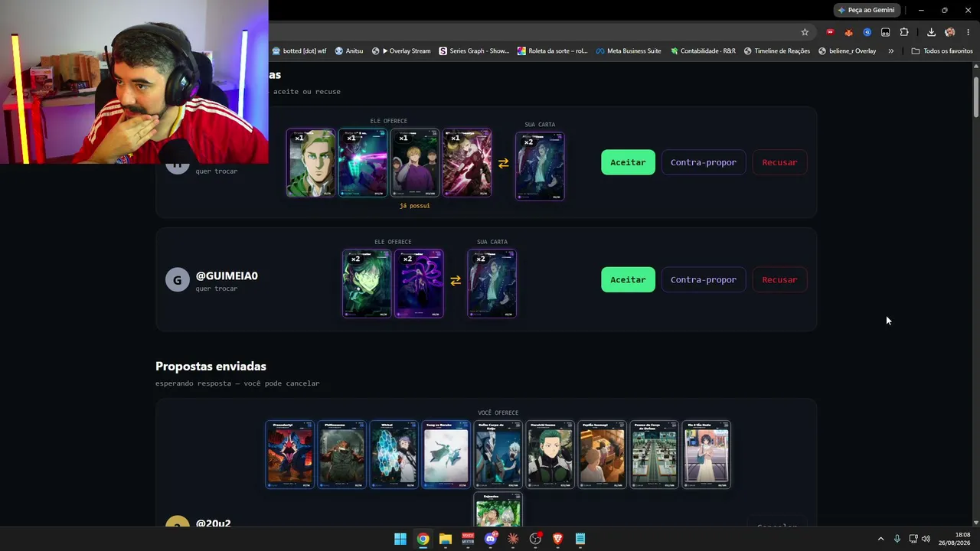Open the Pteradactyl card in sent proposal
Image resolution: width=980 pixels, height=551 pixels.
[289, 454]
